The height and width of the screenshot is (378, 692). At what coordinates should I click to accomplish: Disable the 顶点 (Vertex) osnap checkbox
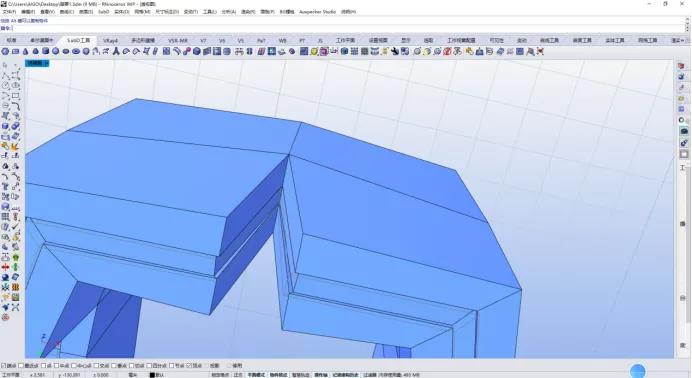(x=189, y=366)
